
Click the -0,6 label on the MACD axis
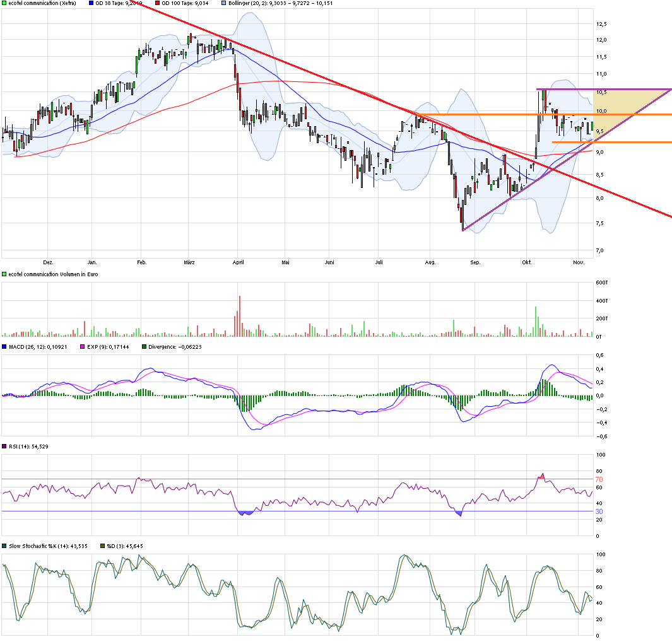coord(601,436)
